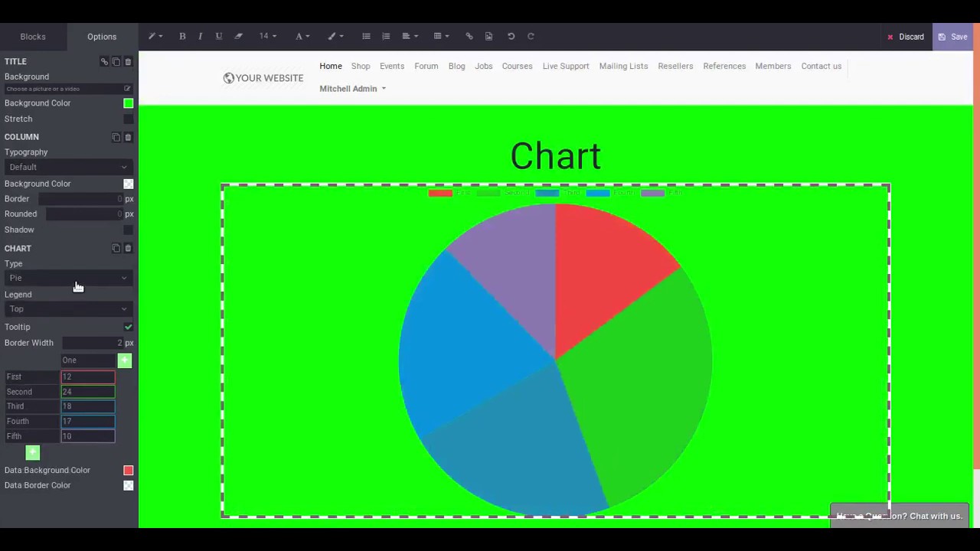Open the Members menu link

773,66
